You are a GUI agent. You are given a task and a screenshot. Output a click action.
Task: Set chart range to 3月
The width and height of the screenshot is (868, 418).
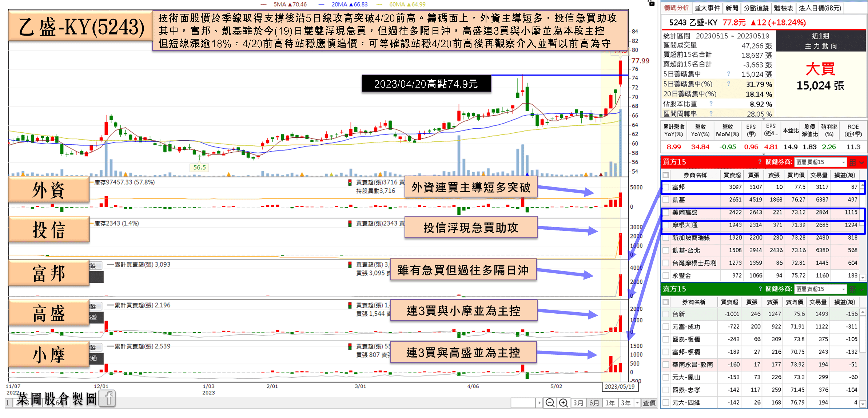pos(578,403)
